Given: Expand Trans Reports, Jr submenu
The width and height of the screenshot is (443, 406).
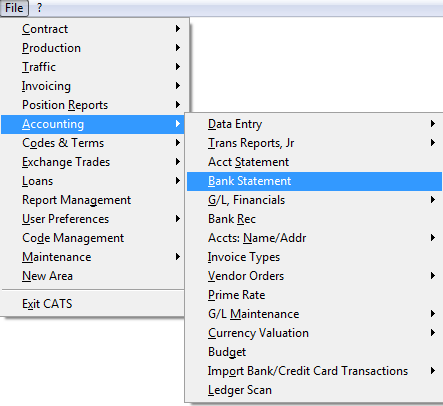Looking at the screenshot, I should [314, 143].
